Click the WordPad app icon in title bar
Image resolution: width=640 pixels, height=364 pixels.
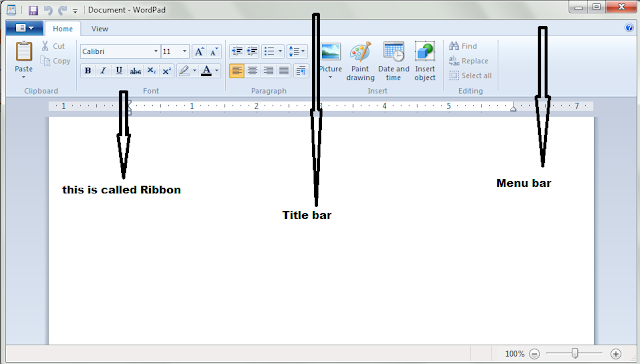(11, 10)
